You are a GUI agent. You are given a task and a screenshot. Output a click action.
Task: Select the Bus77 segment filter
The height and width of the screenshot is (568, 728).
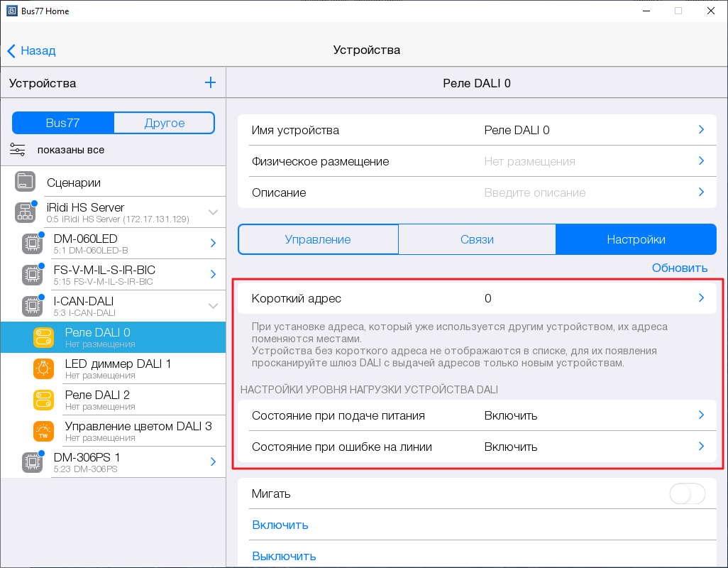coord(62,123)
